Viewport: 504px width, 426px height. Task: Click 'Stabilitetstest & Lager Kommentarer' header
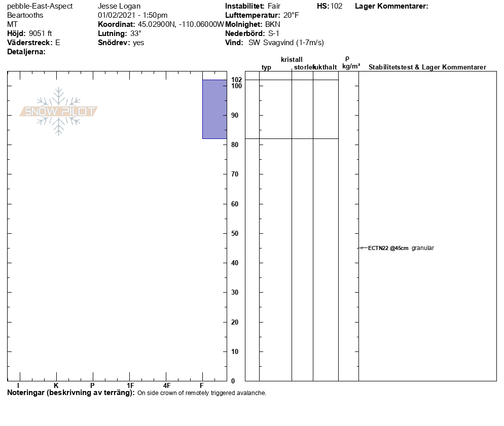pos(427,67)
